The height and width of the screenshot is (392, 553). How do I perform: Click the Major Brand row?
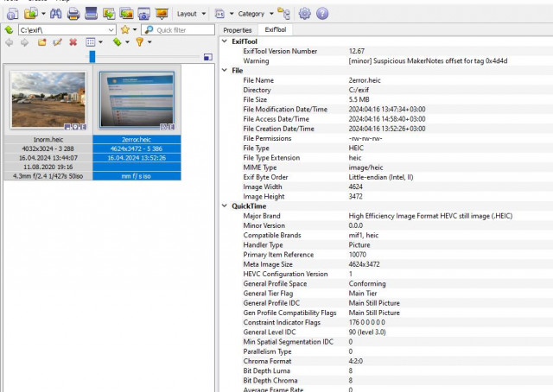[x=386, y=216]
